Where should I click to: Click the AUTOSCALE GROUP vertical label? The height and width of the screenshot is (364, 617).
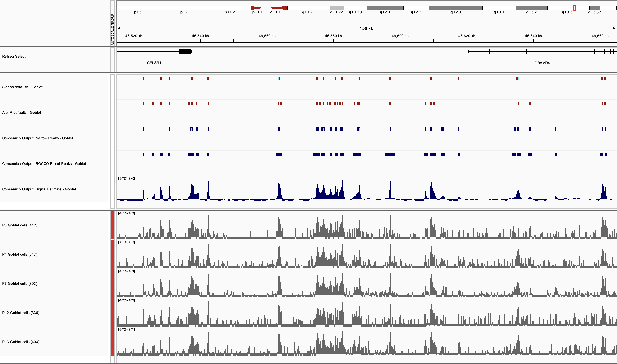click(112, 30)
